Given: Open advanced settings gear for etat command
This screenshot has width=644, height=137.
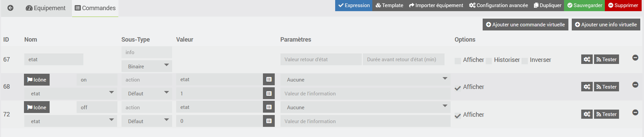Looking at the screenshot, I should (x=587, y=60).
